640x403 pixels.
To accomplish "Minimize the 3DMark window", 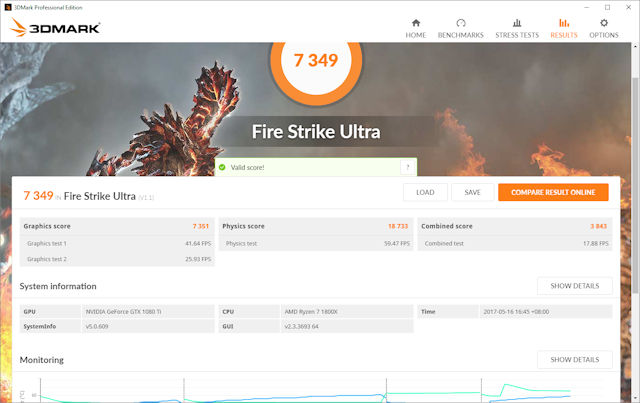I will 587,7.
